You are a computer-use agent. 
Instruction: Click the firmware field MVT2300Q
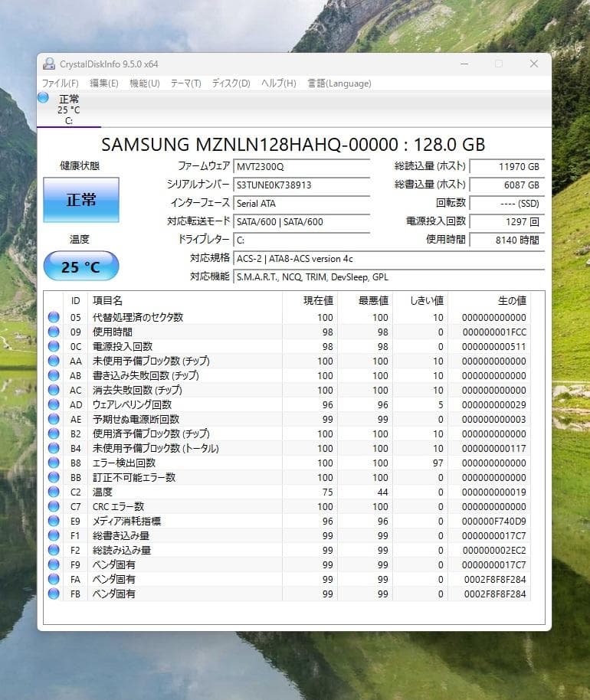[x=301, y=166]
